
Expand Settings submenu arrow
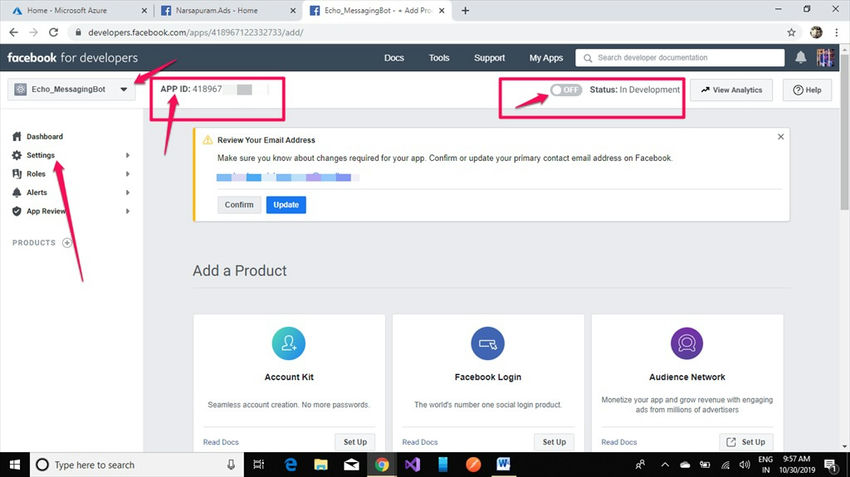point(127,155)
